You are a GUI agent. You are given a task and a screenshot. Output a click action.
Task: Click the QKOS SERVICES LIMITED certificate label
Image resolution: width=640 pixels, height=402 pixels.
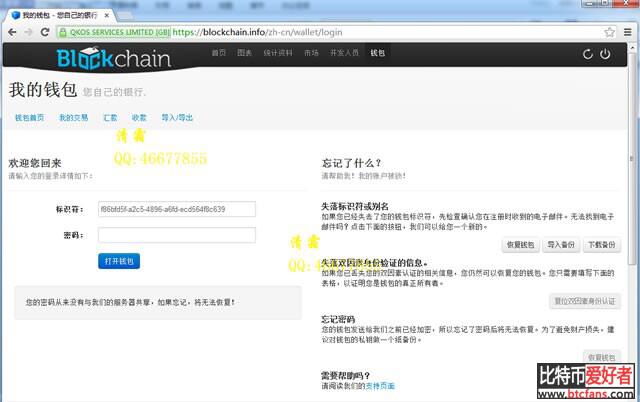click(120, 32)
